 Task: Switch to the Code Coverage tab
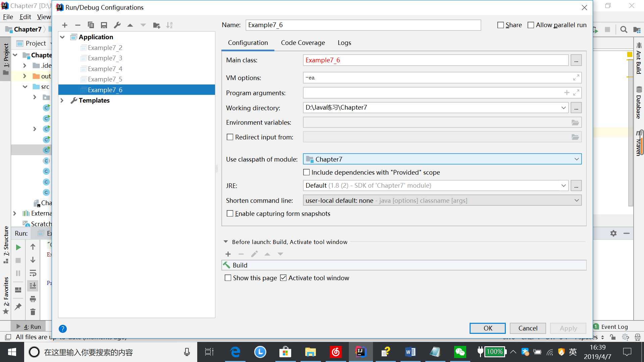[x=303, y=42]
